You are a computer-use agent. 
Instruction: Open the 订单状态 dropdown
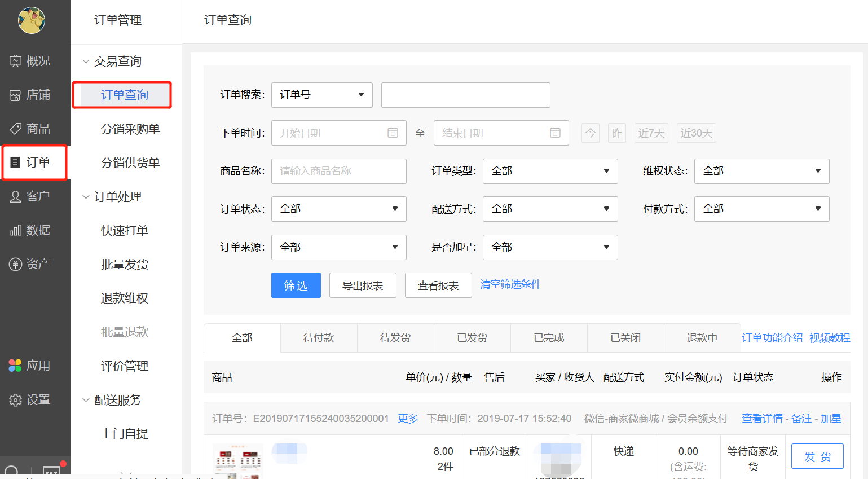[x=338, y=209]
